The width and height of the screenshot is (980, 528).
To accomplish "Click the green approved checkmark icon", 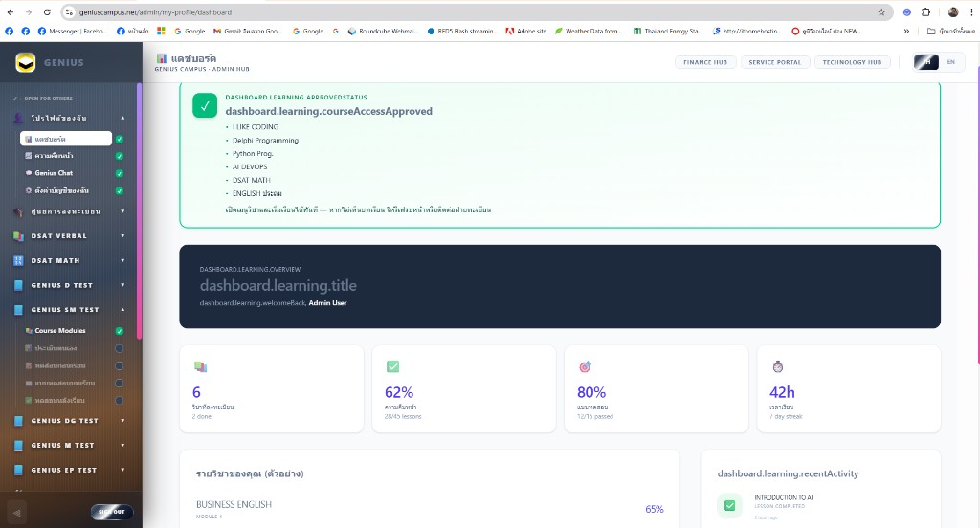I will pyautogui.click(x=205, y=105).
